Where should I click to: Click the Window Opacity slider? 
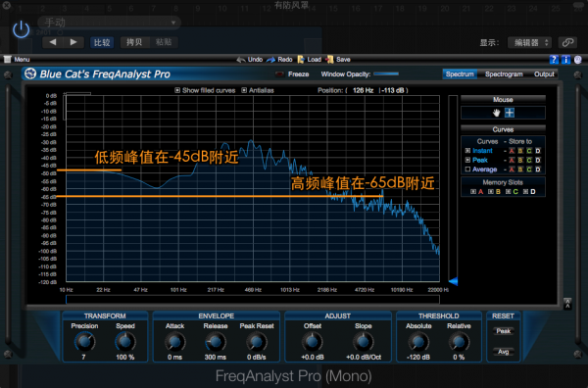(386, 73)
